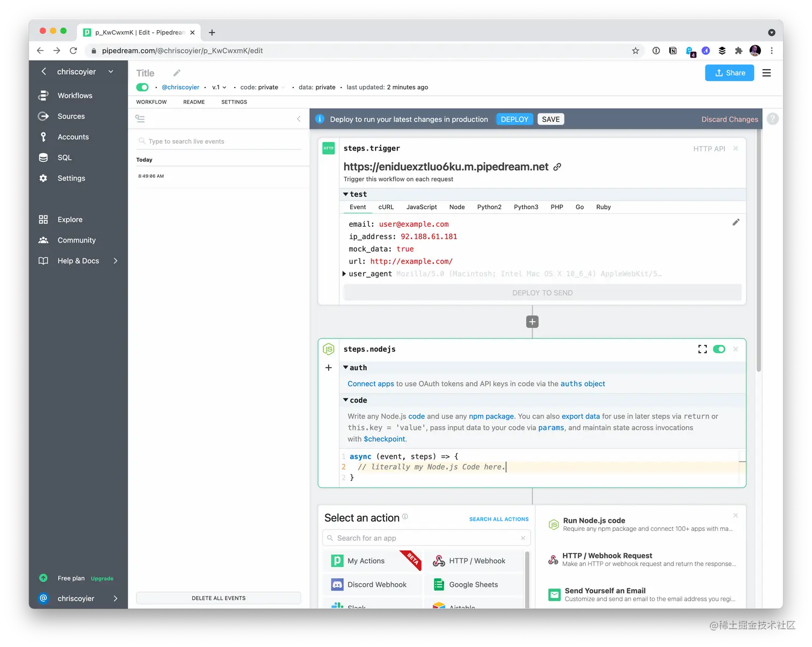Collapse the auth section
812x647 pixels.
[346, 368]
